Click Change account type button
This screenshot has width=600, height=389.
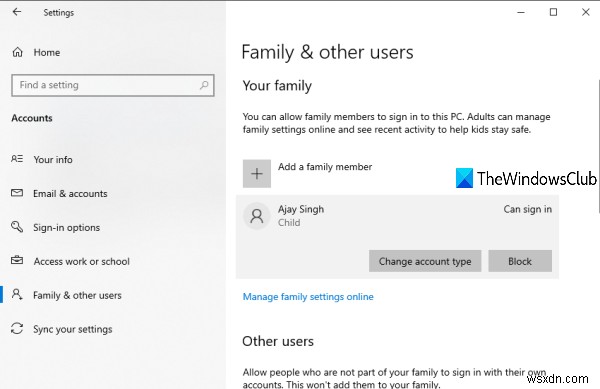pyautogui.click(x=425, y=261)
